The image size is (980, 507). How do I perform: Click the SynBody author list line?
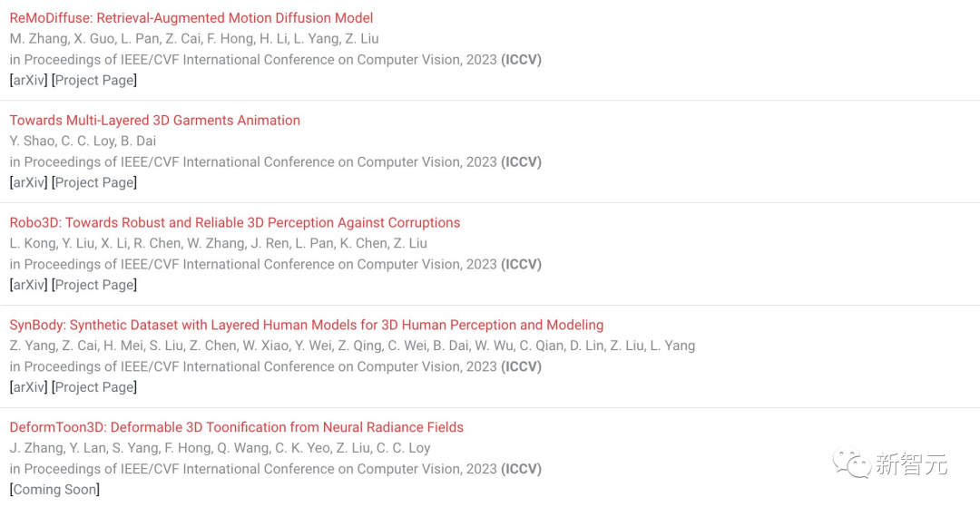click(x=352, y=346)
